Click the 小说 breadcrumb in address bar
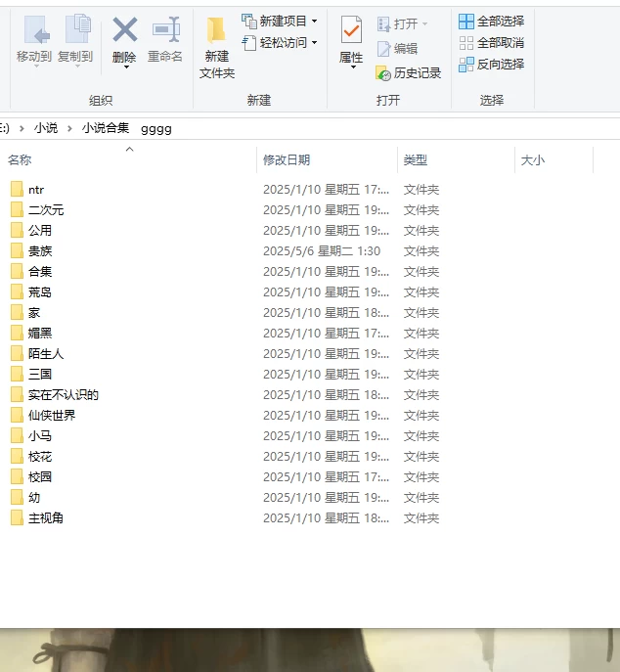 point(46,128)
